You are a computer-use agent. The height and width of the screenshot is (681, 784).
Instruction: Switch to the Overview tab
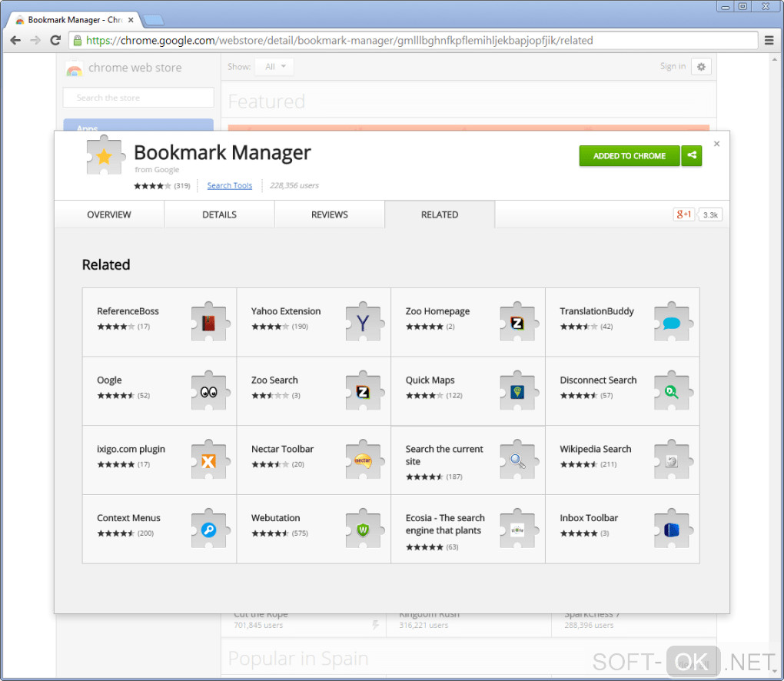(109, 214)
